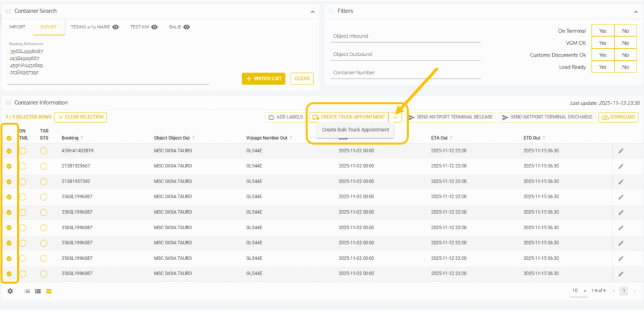644x311 pixels.
Task: Open the Create Truck Appointment dropdown arrow
Action: (395, 117)
